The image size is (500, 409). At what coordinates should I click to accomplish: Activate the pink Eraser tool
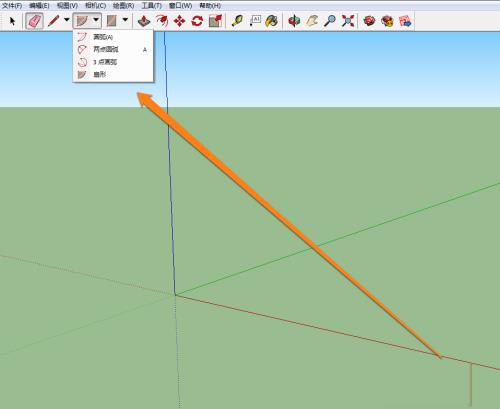pyautogui.click(x=34, y=21)
